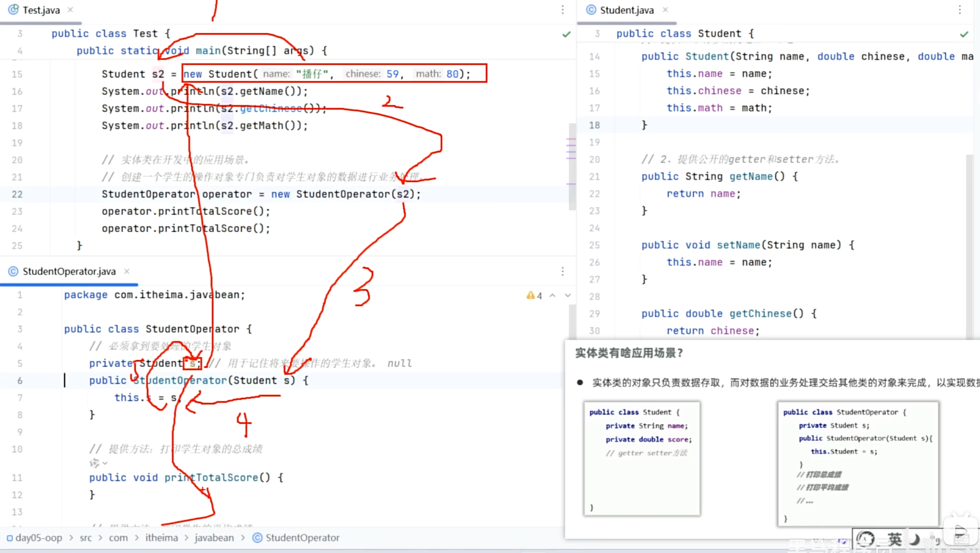Click javabean in the breadcrumb path

coord(214,538)
